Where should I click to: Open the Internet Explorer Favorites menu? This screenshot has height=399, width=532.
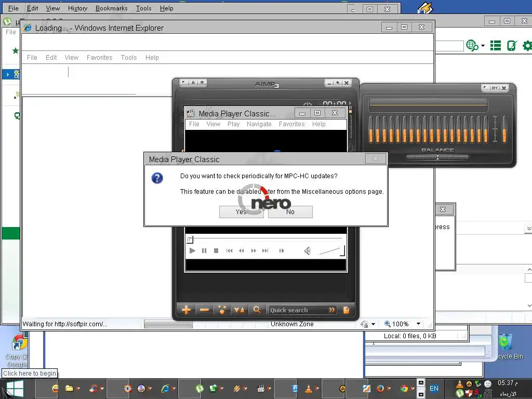[99, 58]
